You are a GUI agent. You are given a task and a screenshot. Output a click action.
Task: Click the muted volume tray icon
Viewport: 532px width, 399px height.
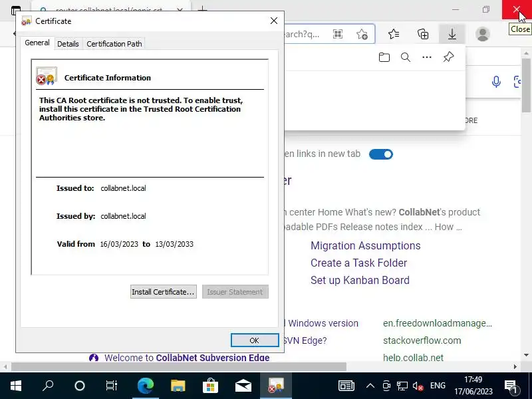tap(418, 386)
